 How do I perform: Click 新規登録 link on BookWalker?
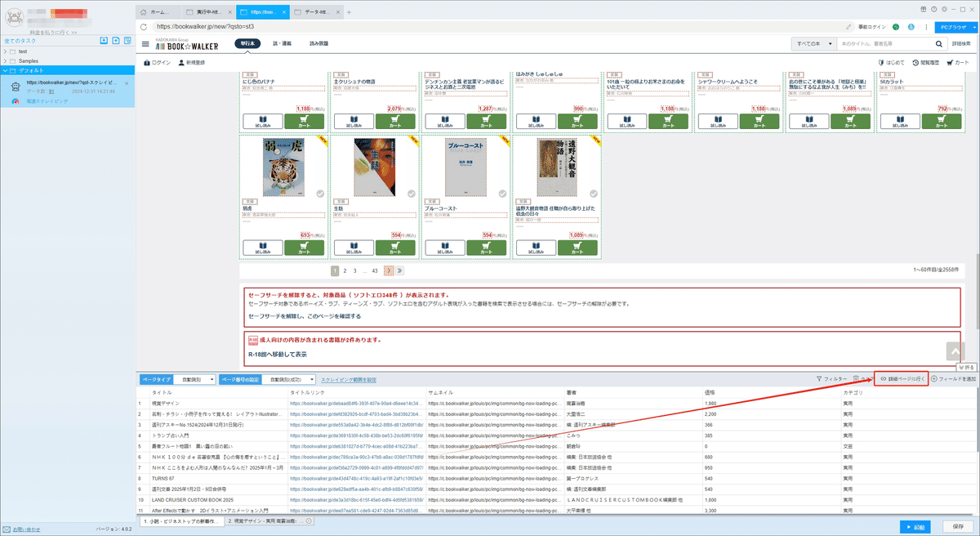coord(191,62)
